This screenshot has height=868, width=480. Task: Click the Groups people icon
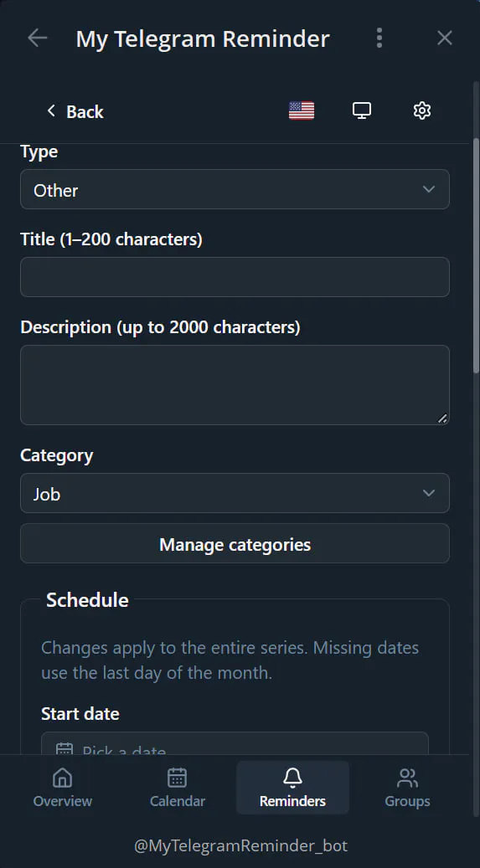(x=407, y=778)
